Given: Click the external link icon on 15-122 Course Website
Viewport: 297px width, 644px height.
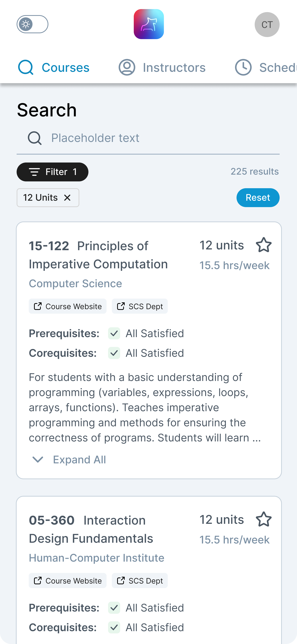Looking at the screenshot, I should [x=38, y=306].
